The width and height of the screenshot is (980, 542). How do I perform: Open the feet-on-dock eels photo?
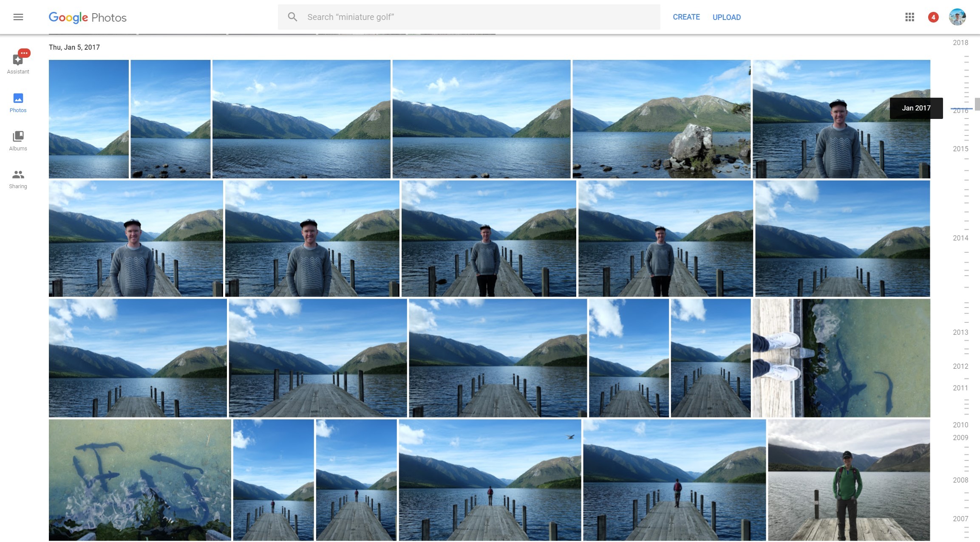click(841, 358)
